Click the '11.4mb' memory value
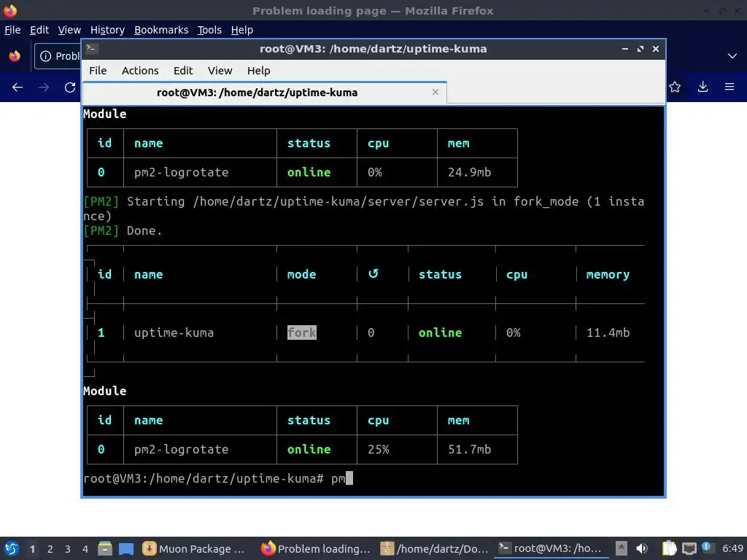Image resolution: width=747 pixels, height=560 pixels. 608,332
